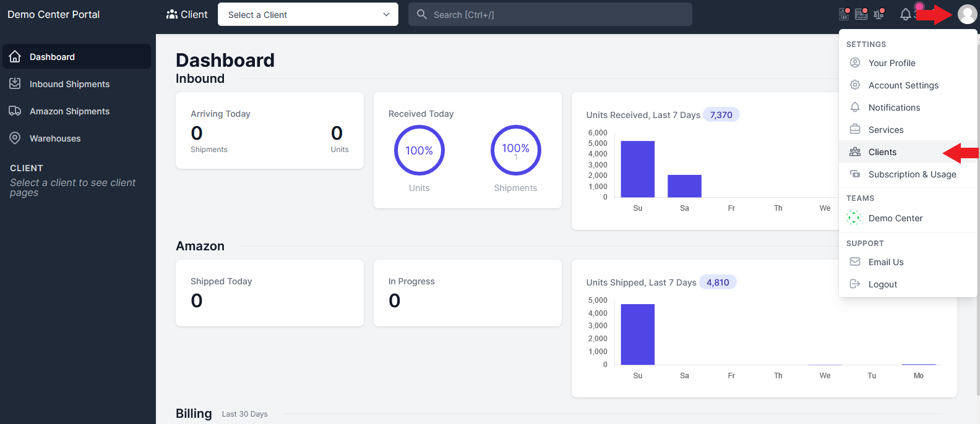Click the dropdown chevron in client selector
980x424 pixels.
[x=387, y=14]
